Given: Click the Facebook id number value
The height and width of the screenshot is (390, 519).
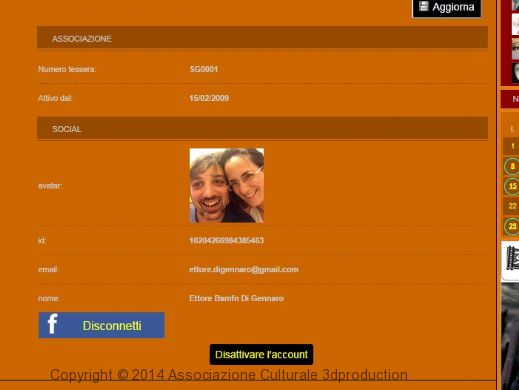Looking at the screenshot, I should click(x=226, y=240).
